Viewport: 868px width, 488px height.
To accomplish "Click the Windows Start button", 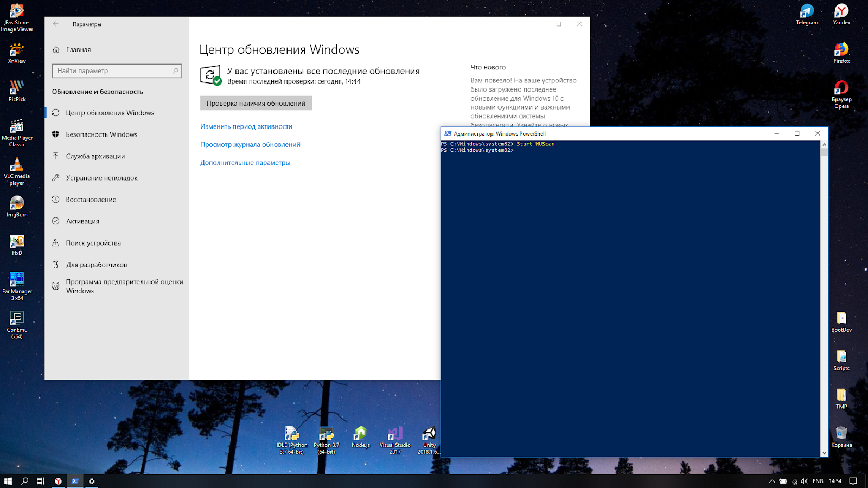I will 8,481.
